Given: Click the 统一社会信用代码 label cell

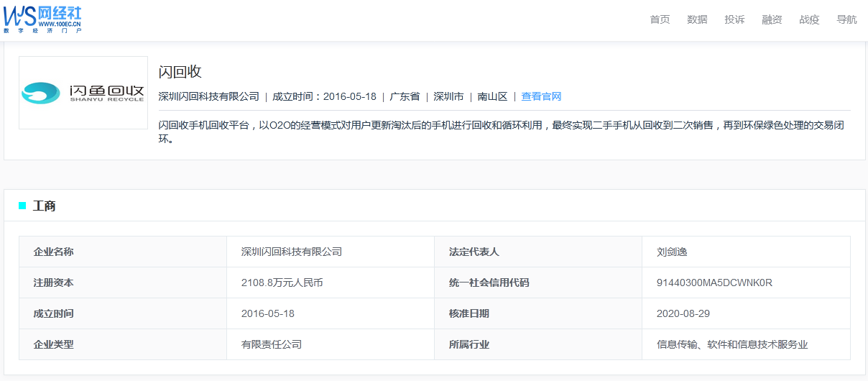Looking at the screenshot, I should pos(538,283).
